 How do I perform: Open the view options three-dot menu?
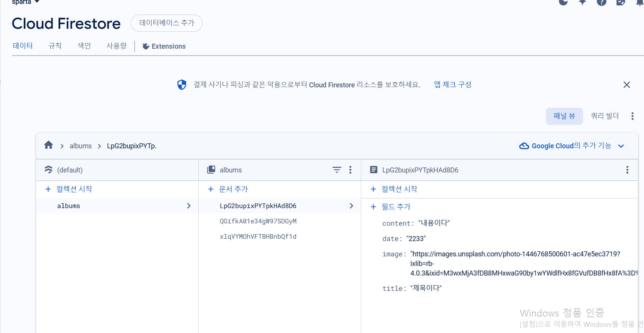[632, 116]
